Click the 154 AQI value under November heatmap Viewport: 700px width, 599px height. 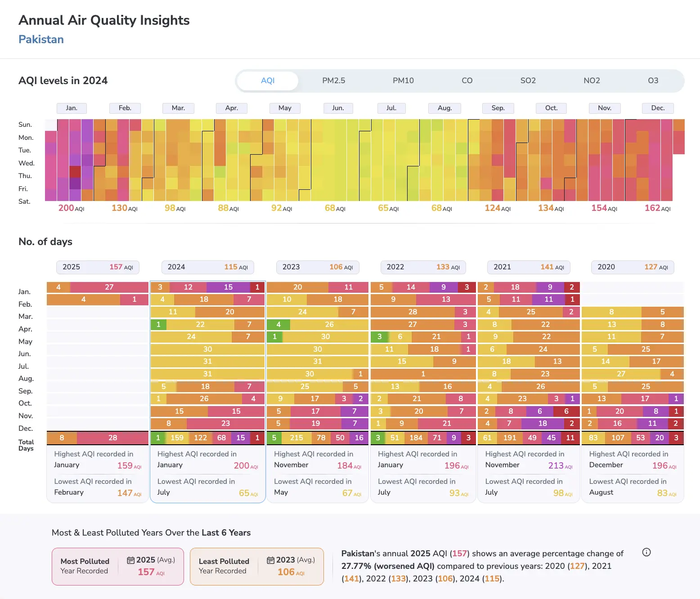coord(604,208)
